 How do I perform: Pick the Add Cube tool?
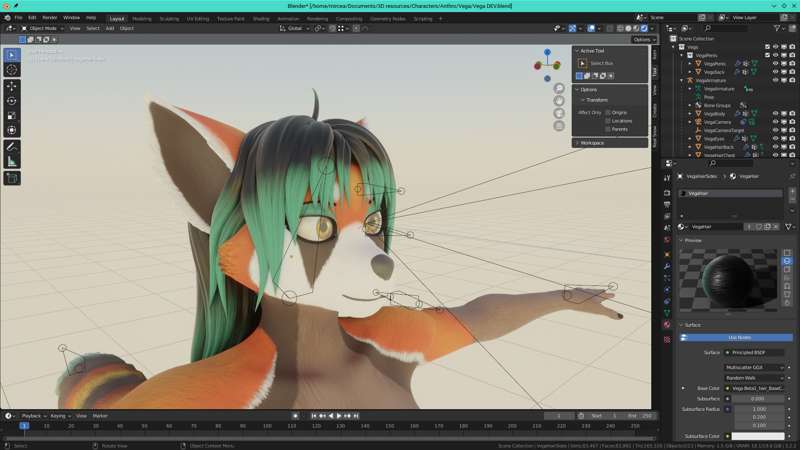[x=12, y=178]
